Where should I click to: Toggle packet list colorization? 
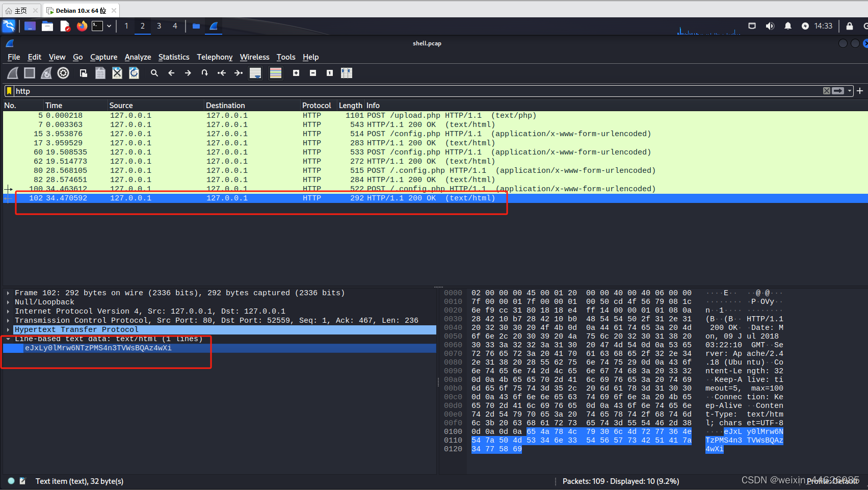pyautogui.click(x=276, y=73)
